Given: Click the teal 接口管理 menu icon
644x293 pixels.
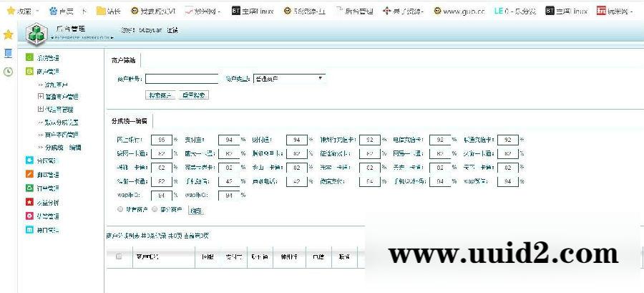Looking at the screenshot, I should point(29,230).
